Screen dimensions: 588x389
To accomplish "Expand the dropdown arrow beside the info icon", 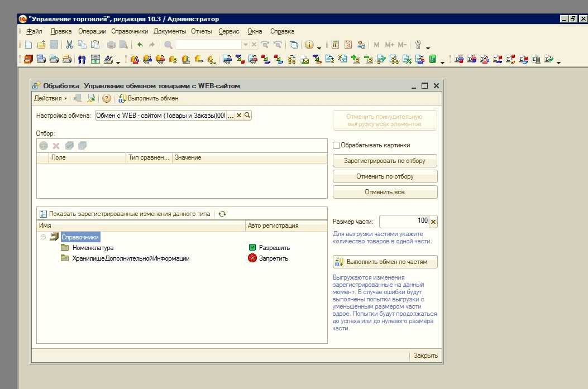I will coord(319,47).
